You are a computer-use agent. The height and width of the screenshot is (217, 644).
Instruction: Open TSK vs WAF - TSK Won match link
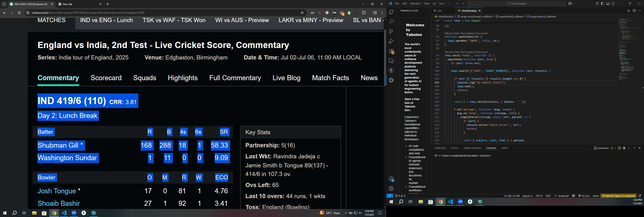click(174, 20)
